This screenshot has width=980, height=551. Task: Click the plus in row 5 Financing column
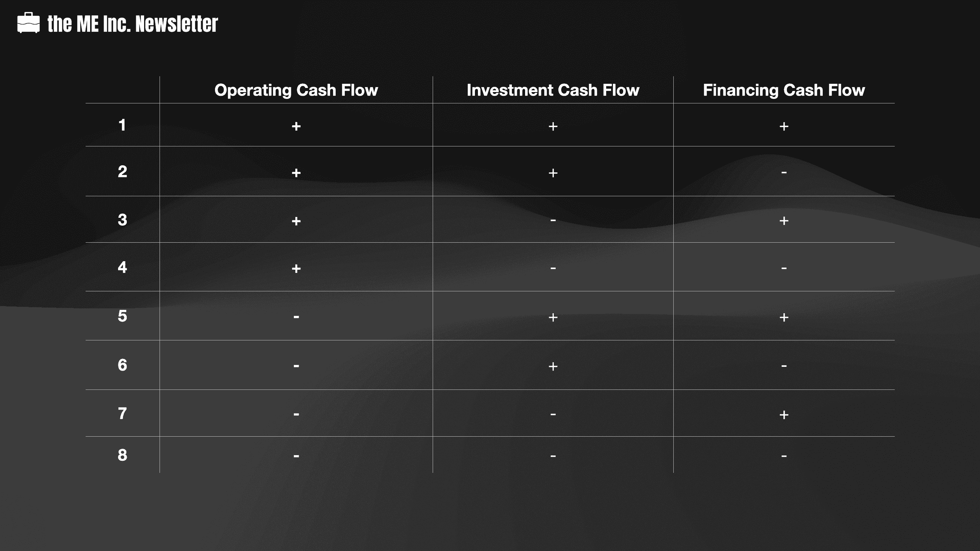click(784, 317)
